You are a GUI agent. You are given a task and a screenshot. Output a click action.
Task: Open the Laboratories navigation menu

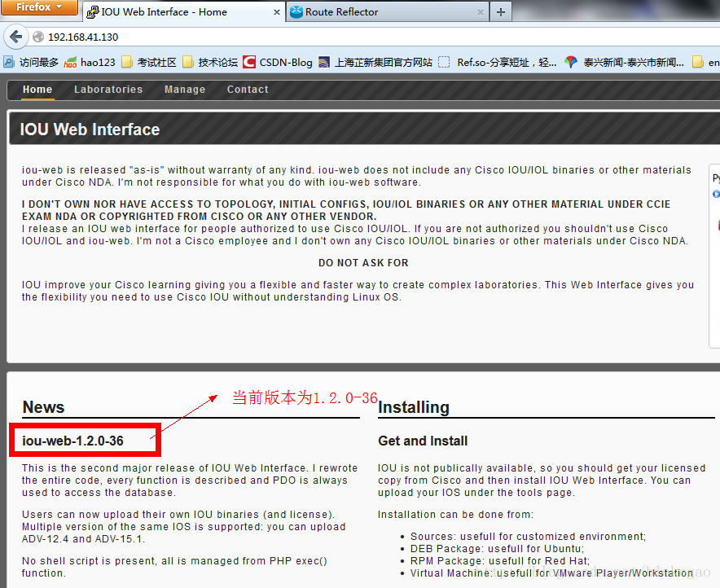coord(108,90)
